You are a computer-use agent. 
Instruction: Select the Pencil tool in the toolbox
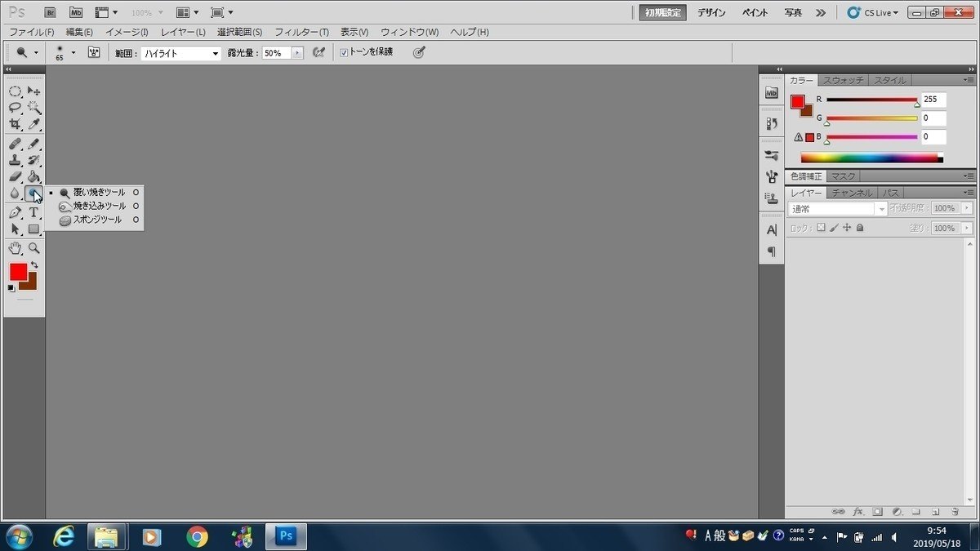(33, 144)
